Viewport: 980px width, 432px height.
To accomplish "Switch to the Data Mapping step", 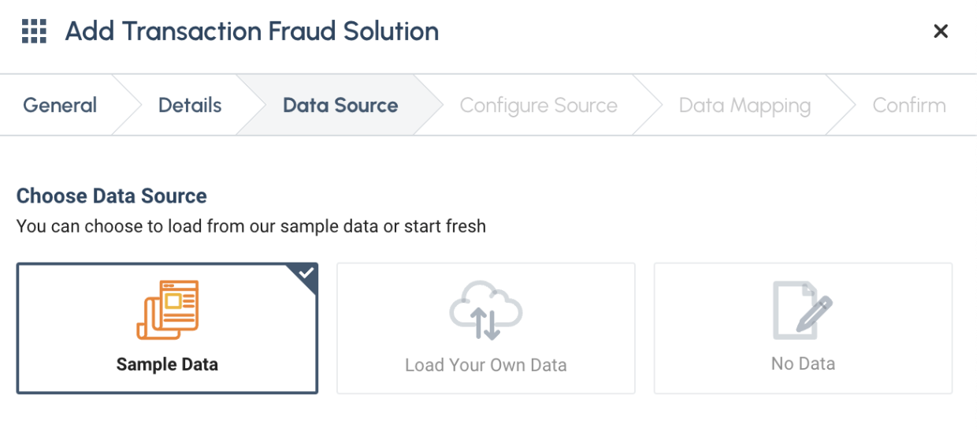I will click(x=744, y=106).
